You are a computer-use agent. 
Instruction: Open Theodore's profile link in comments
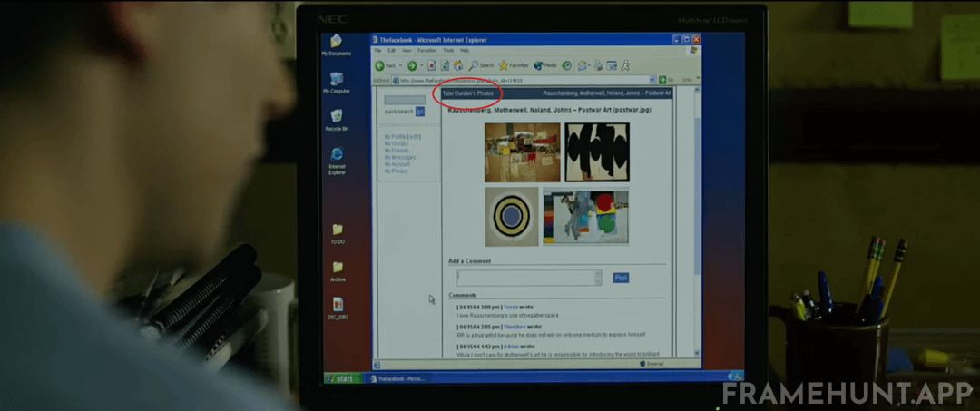point(514,327)
